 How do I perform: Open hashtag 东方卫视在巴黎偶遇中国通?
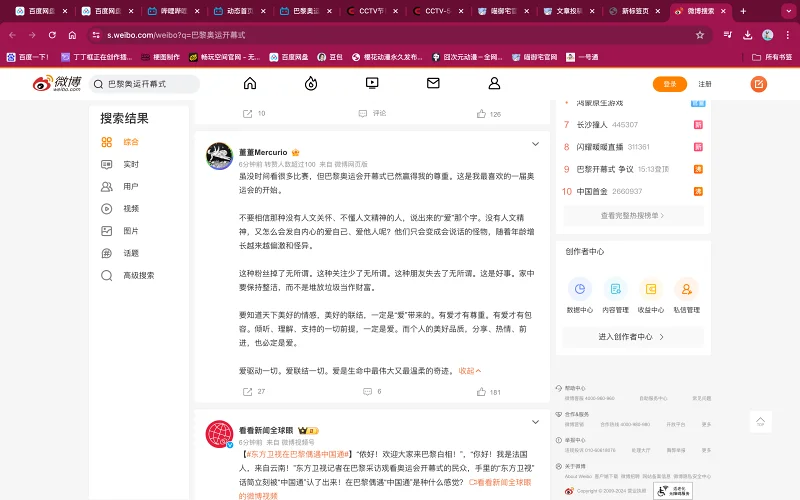click(x=297, y=454)
